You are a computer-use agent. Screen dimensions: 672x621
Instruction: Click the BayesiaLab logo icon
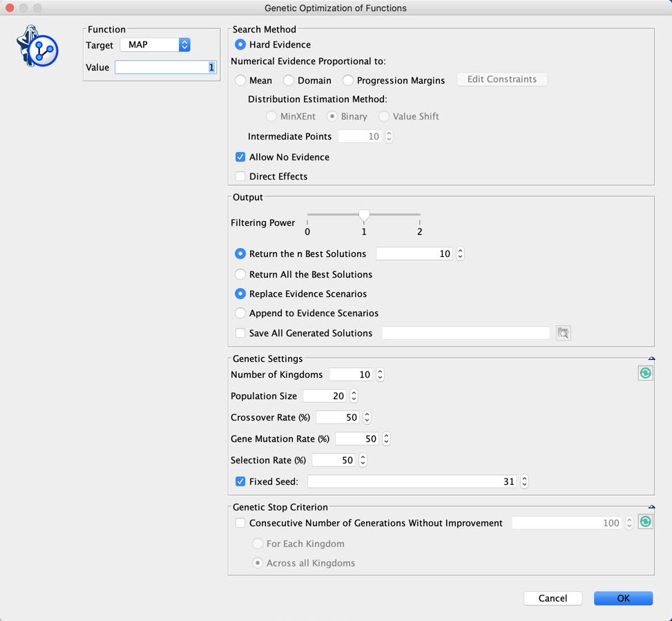37,46
